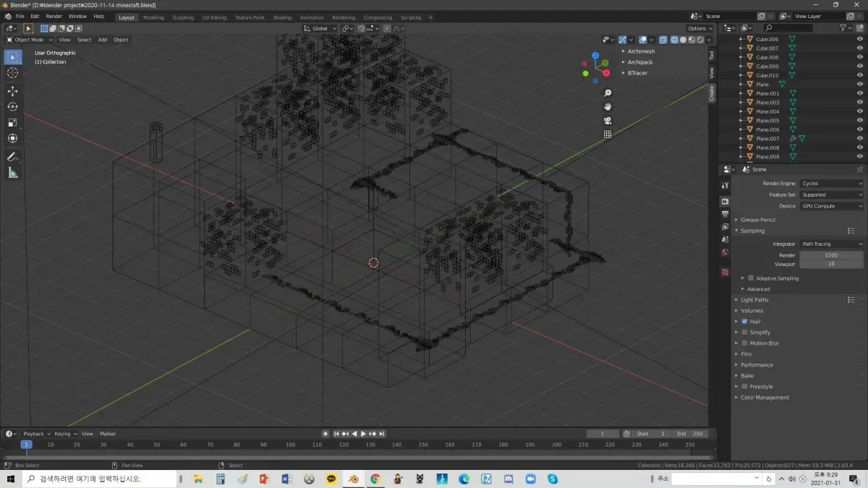The height and width of the screenshot is (488, 868).
Task: Click the play animation button
Action: click(363, 434)
